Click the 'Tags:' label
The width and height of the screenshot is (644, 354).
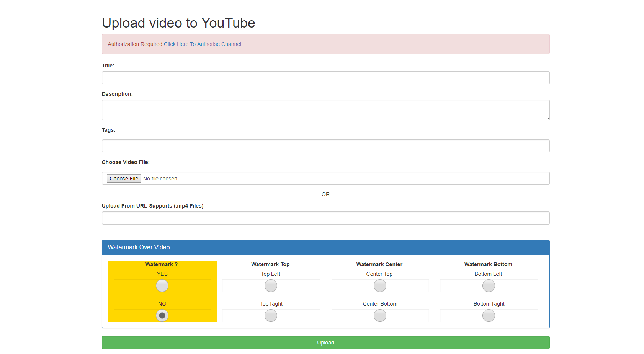click(109, 130)
